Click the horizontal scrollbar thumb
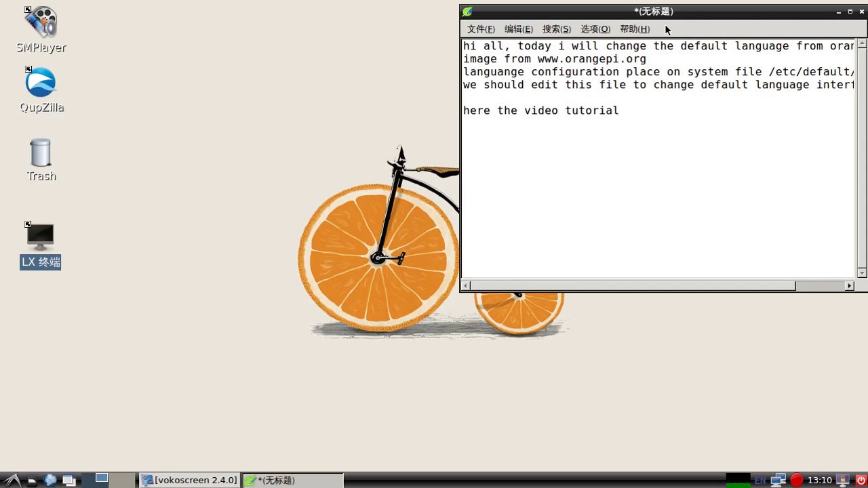The height and width of the screenshot is (488, 868). pyautogui.click(x=633, y=286)
